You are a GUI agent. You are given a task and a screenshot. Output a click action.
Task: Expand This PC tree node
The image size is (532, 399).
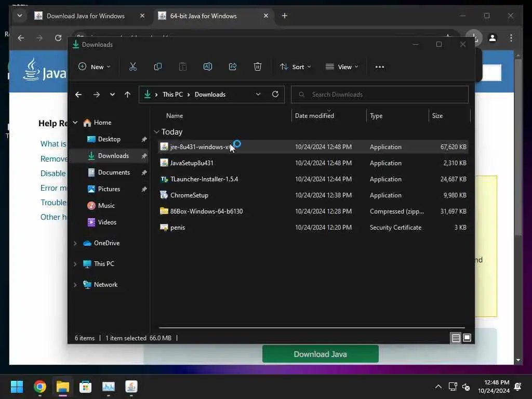(x=75, y=263)
